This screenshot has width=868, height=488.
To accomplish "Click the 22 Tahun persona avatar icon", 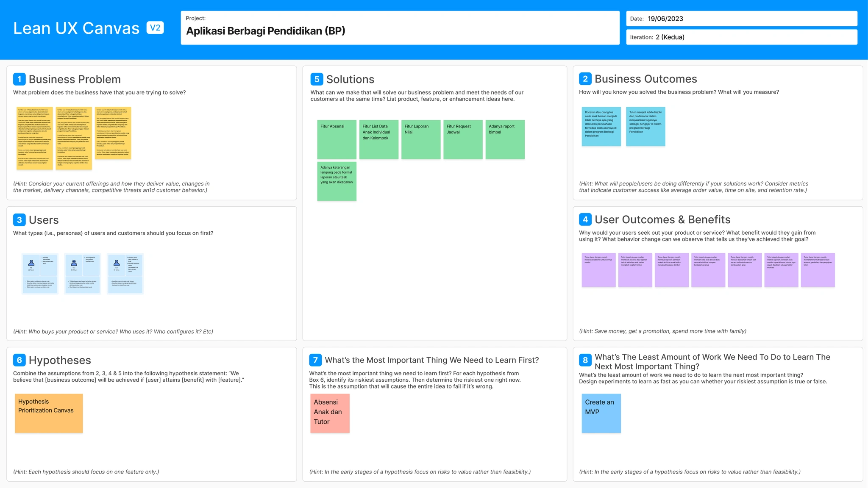I will coord(31,263).
